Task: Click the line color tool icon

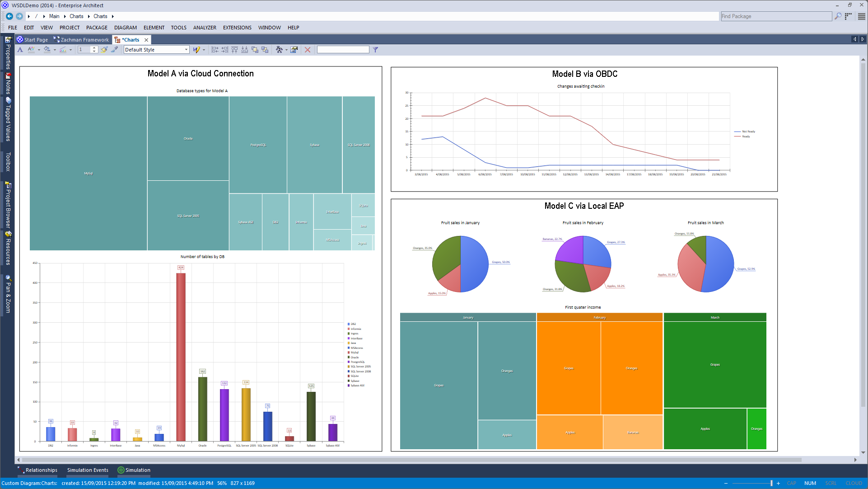Action: (63, 50)
